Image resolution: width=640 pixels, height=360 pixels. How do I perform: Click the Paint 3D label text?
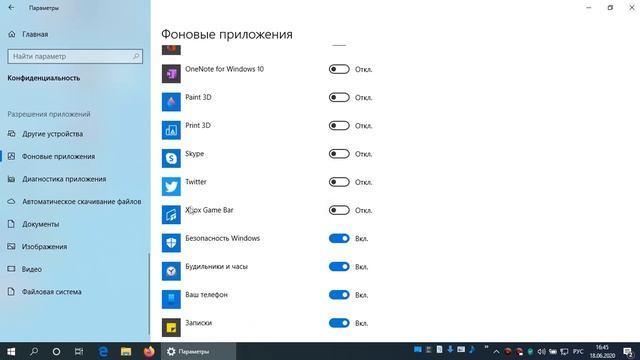(198, 97)
